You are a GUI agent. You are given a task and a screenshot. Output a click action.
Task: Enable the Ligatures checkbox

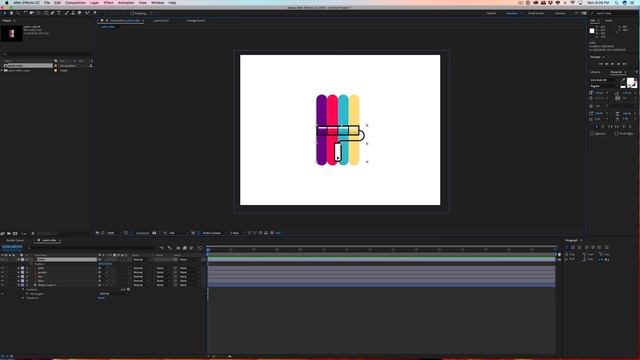592,134
